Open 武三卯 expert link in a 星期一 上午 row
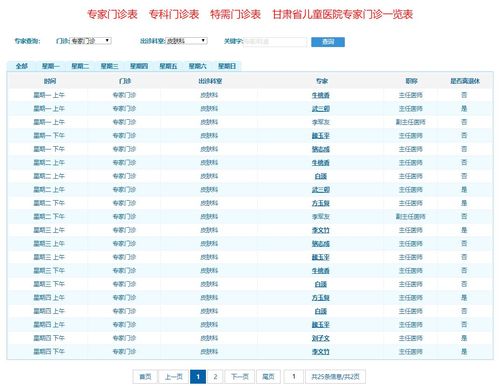 [321, 109]
